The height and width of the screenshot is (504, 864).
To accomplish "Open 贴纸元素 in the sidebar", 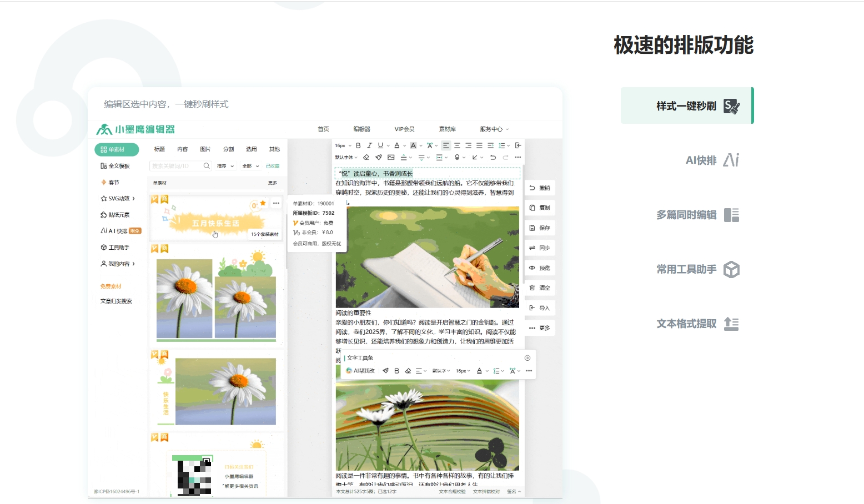I will pos(115,215).
